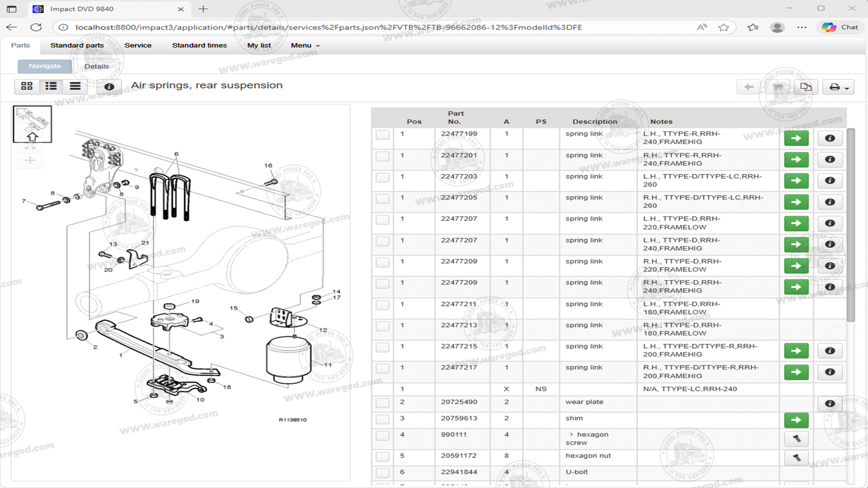Click green arrow for shim 20759613
The width and height of the screenshot is (868, 488).
(796, 420)
